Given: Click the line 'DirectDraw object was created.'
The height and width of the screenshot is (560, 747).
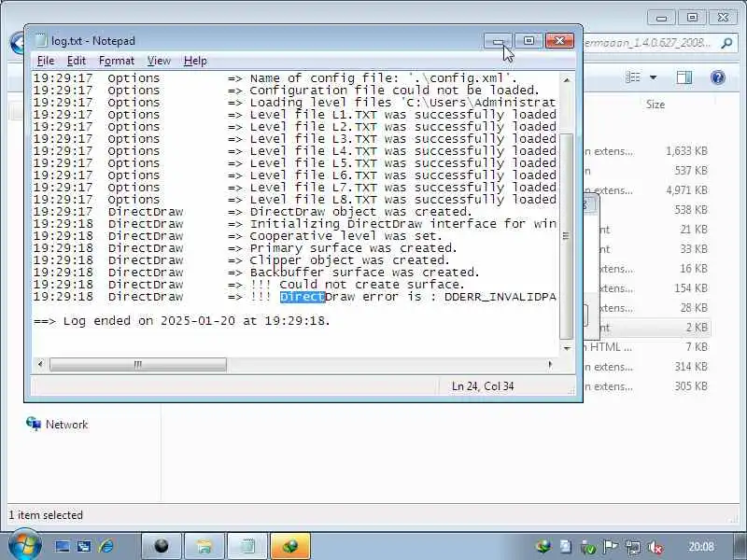Looking at the screenshot, I should pyautogui.click(x=361, y=212).
